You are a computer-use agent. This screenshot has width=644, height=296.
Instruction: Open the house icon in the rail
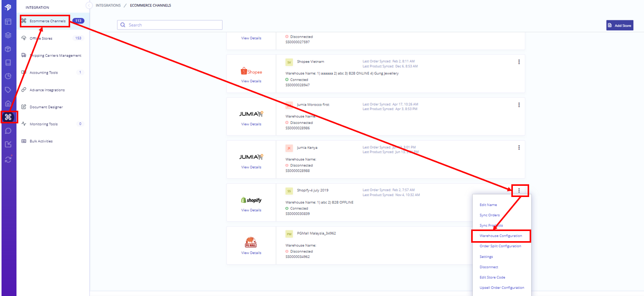pyautogui.click(x=8, y=104)
